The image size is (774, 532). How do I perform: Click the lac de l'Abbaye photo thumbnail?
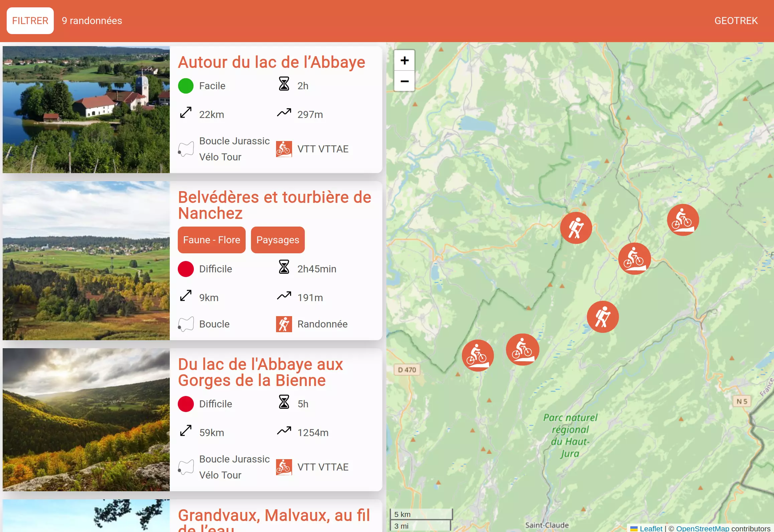[x=86, y=110]
